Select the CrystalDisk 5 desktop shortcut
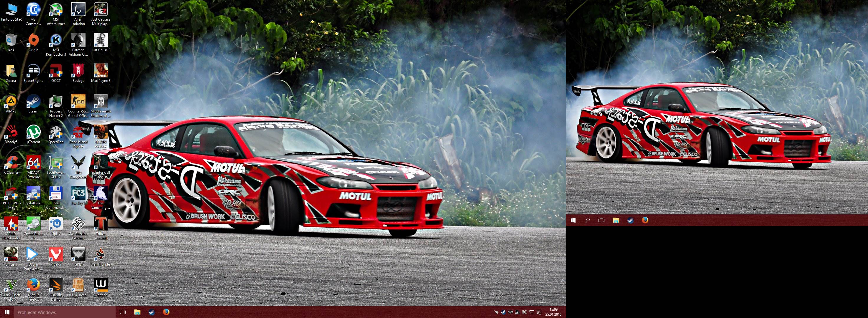The image size is (868, 318). click(x=33, y=228)
